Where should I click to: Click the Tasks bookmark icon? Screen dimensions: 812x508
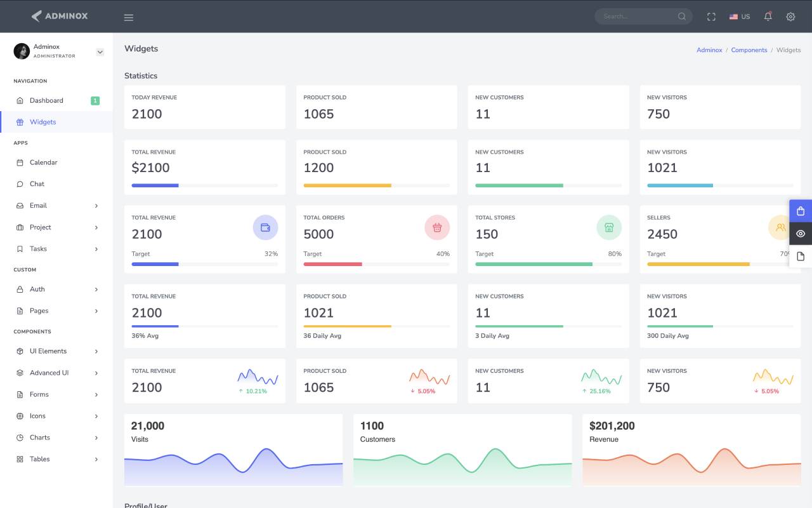20,249
